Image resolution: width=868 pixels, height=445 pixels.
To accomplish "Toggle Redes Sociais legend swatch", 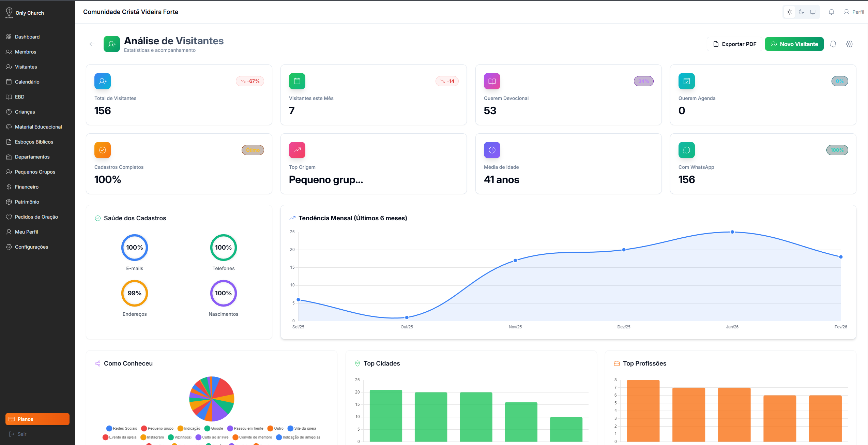I will point(109,428).
